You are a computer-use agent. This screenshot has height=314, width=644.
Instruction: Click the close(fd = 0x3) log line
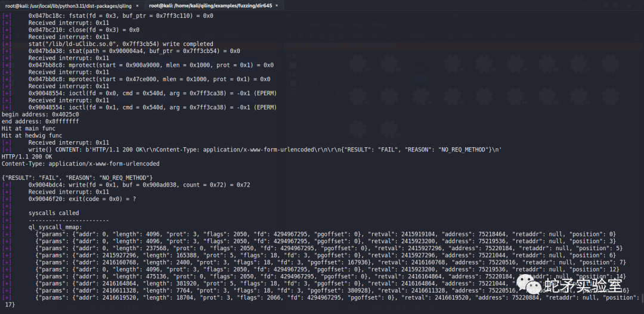pyautogui.click(x=83, y=30)
